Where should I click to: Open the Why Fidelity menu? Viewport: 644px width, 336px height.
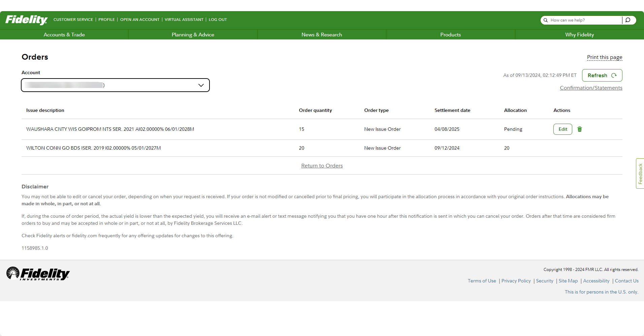click(x=579, y=35)
